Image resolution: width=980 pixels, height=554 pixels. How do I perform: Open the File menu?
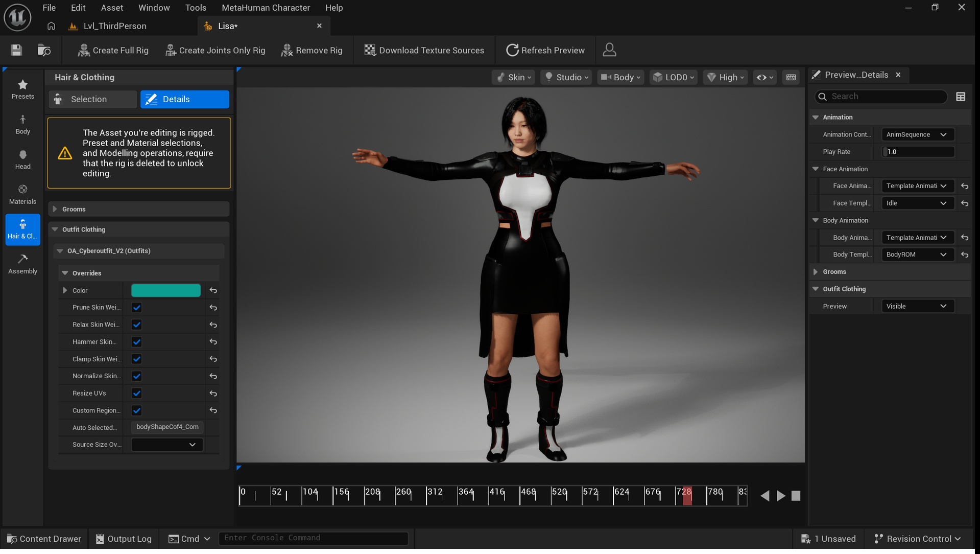(49, 8)
